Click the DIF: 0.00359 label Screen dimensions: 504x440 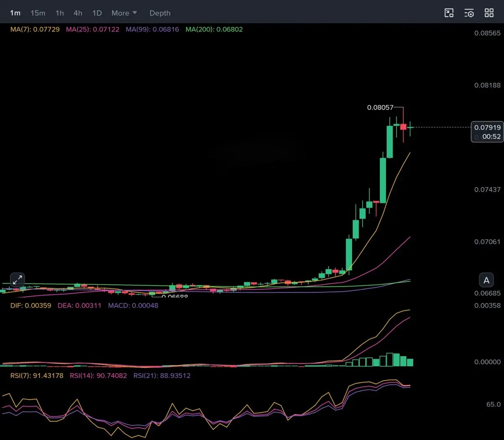pos(31,306)
